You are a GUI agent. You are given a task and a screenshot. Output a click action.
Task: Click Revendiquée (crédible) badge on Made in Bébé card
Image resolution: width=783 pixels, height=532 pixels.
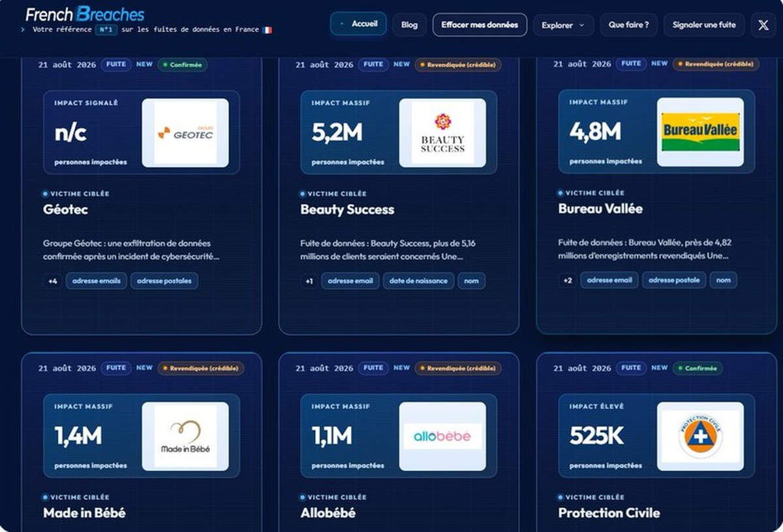(x=201, y=368)
